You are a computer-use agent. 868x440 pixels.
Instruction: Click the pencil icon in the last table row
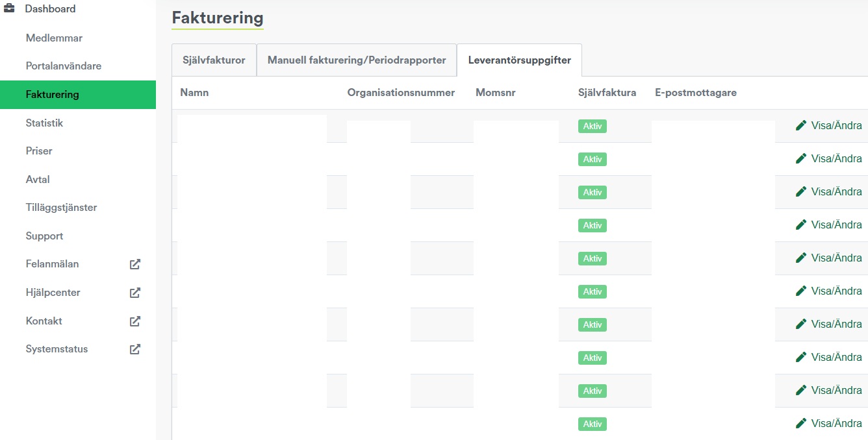[x=801, y=423]
